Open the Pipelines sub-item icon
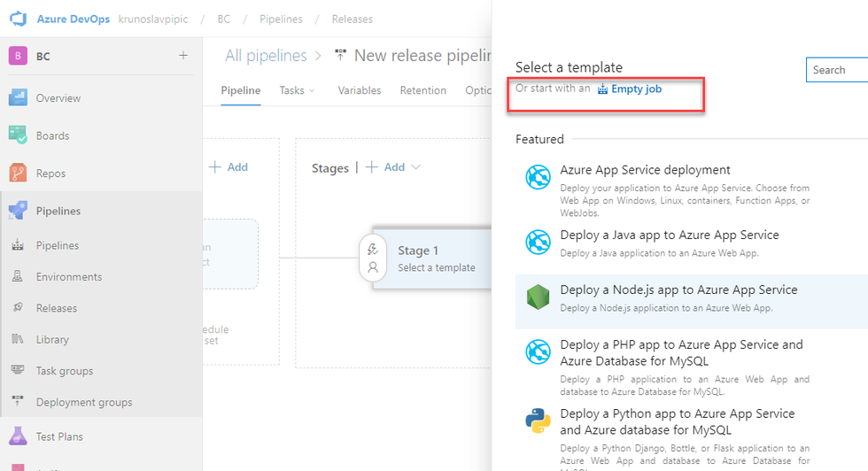 point(18,244)
